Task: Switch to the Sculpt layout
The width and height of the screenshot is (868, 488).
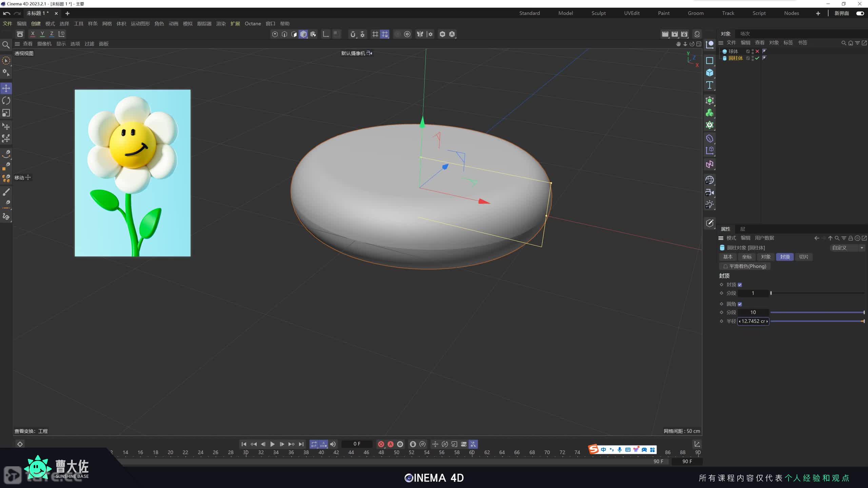Action: (x=598, y=13)
